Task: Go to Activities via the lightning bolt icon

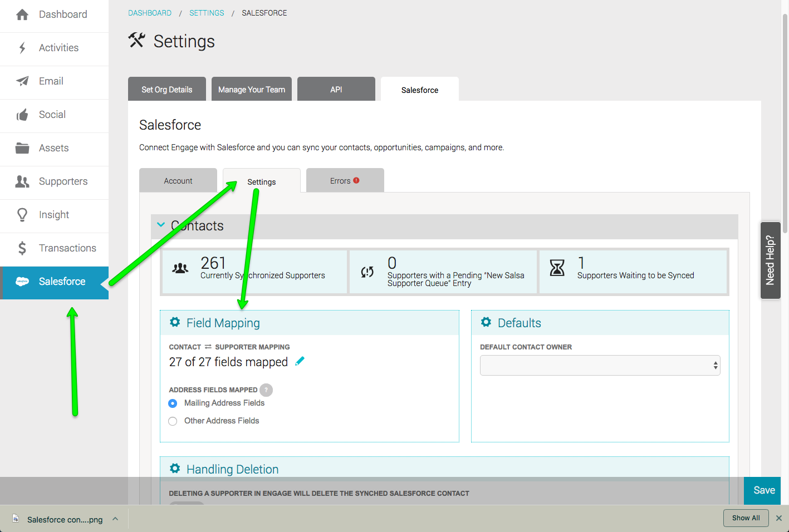Action: (22, 48)
